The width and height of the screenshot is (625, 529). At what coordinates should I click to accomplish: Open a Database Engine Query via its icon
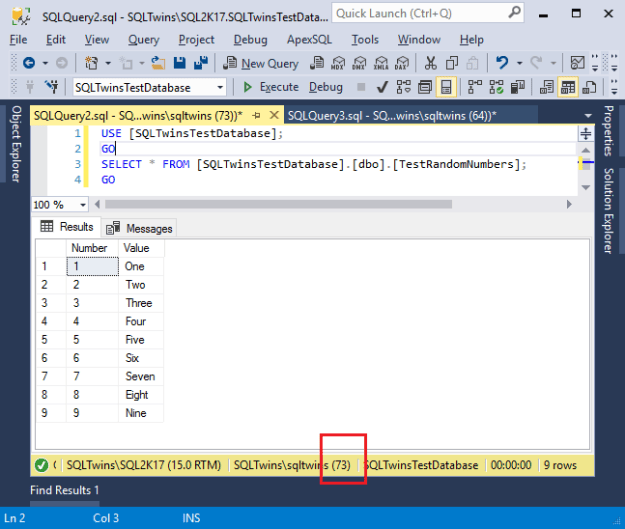point(317,63)
